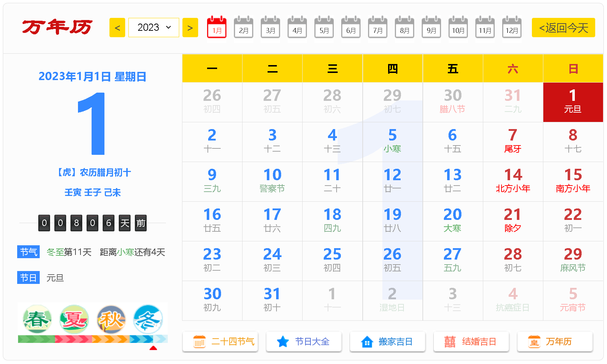Open the 节日大全 tab
Image resolution: width=607 pixels, height=364 pixels.
(x=304, y=342)
